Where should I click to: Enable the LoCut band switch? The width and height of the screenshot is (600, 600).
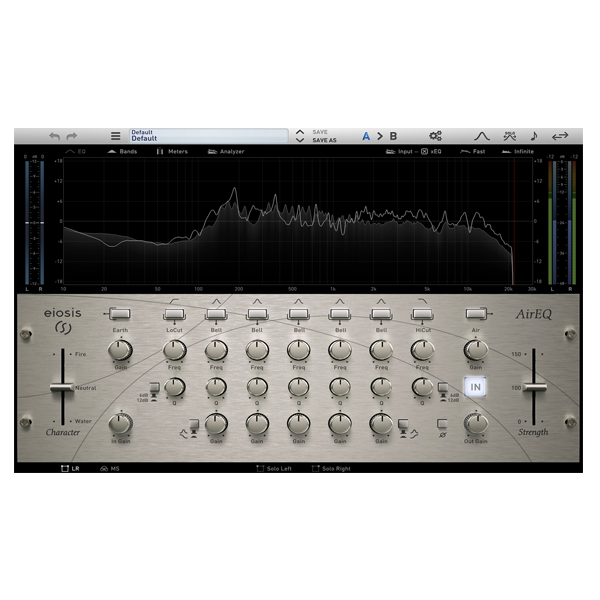tap(174, 313)
